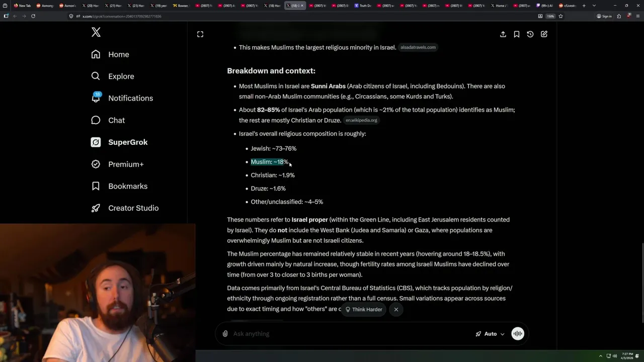Screen dimensions: 644x362
Task: Show hidden system tray icons
Action: [x=600, y=356]
